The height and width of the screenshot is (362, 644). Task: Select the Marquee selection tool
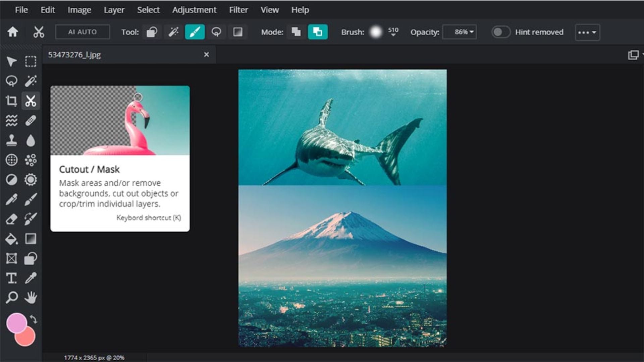31,61
